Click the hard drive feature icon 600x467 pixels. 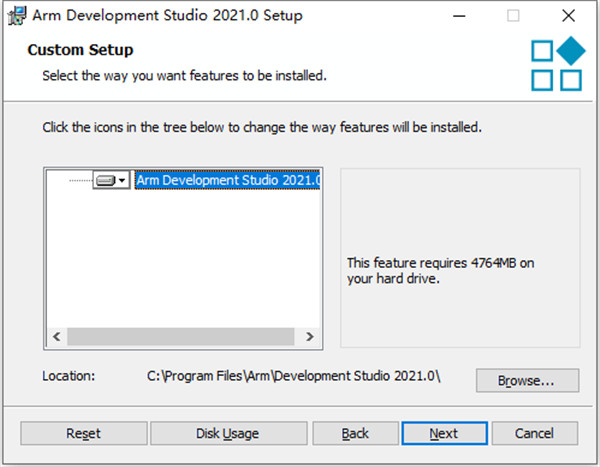click(x=105, y=181)
